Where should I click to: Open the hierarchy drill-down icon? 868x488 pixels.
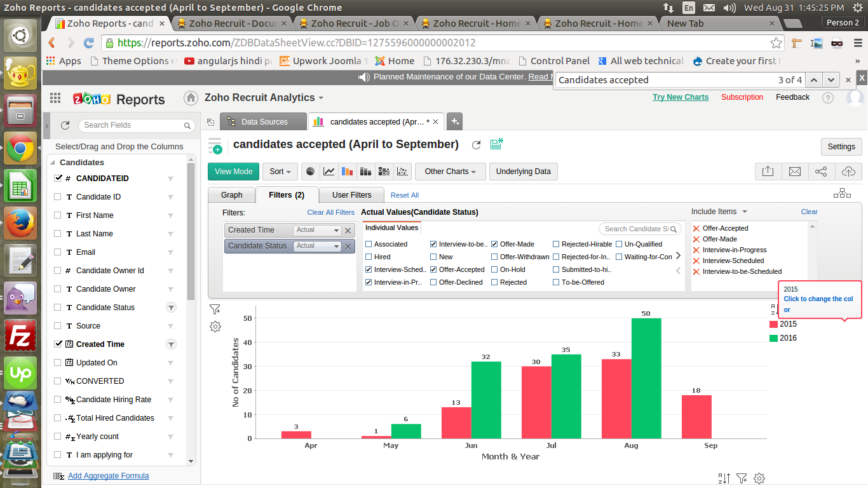tap(842, 193)
